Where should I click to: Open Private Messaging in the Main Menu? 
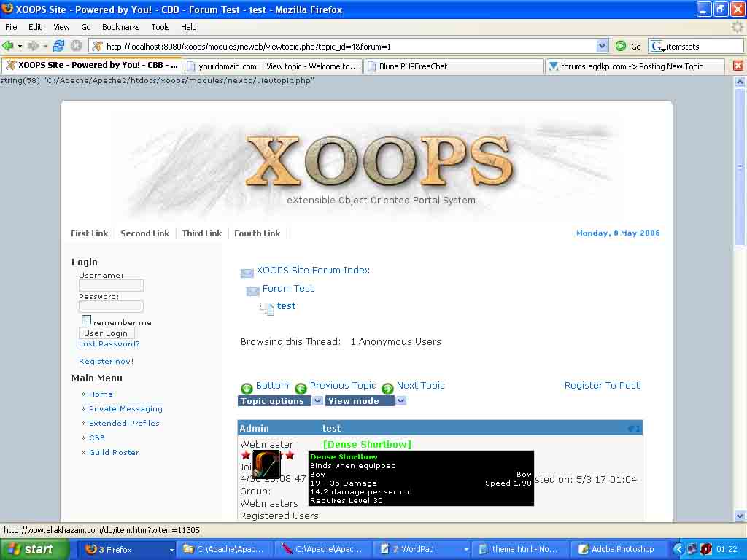pyautogui.click(x=125, y=408)
